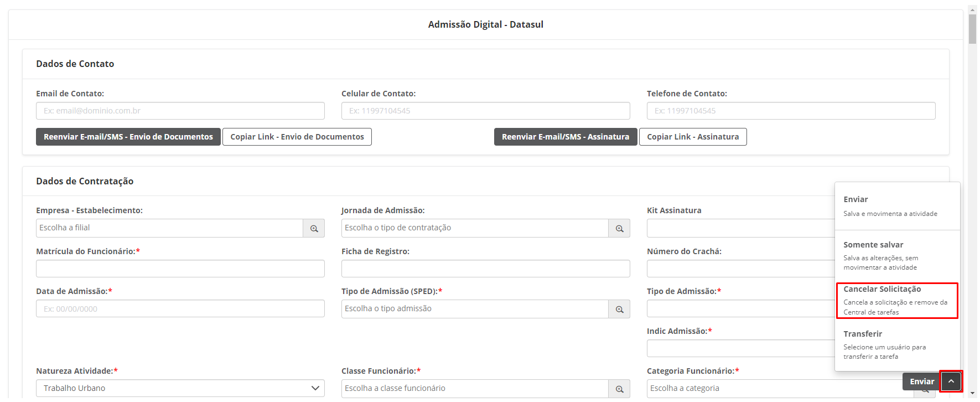The height and width of the screenshot is (402, 980).
Task: Collapse the Enviar options chevron button
Action: (x=951, y=381)
